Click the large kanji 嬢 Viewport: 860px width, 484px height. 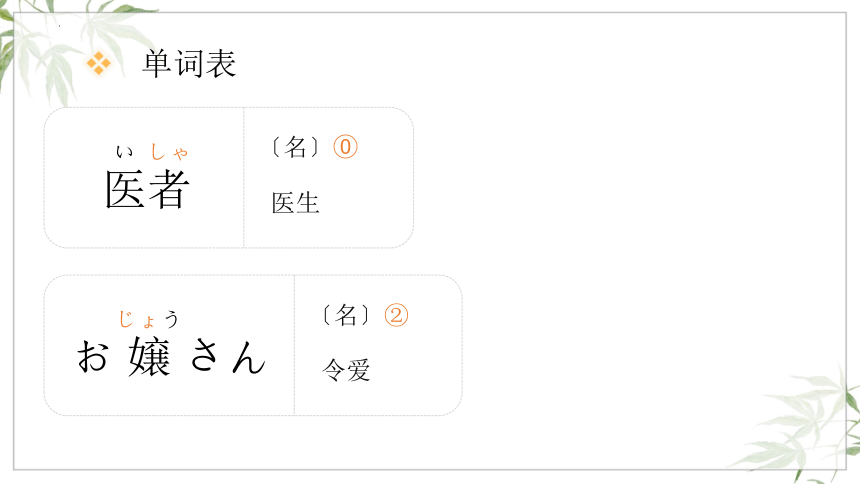149,357
